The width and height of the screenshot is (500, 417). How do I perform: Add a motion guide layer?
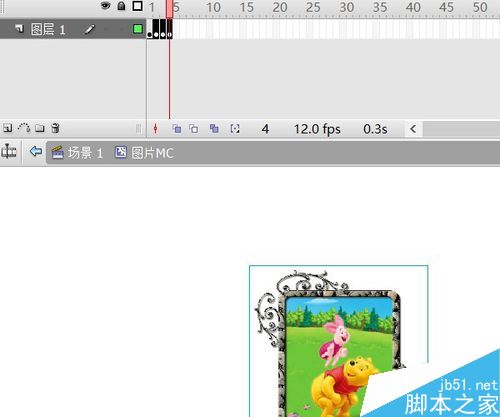coord(24,128)
